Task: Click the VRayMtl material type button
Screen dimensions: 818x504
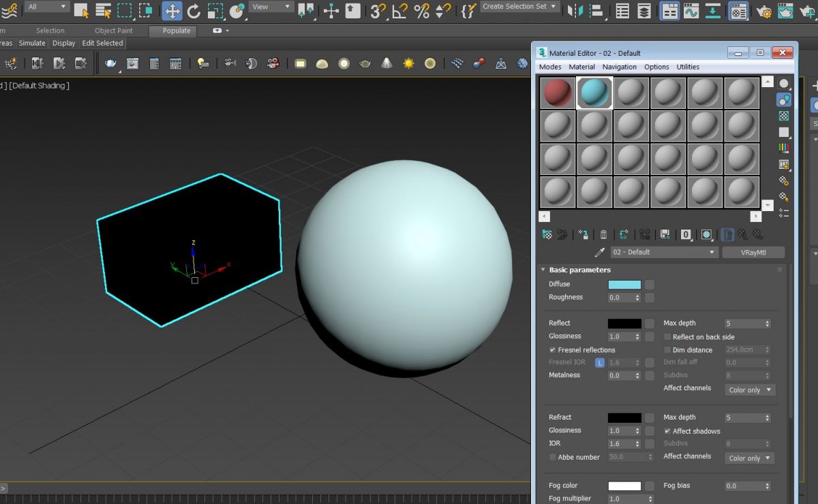Action: tap(753, 252)
